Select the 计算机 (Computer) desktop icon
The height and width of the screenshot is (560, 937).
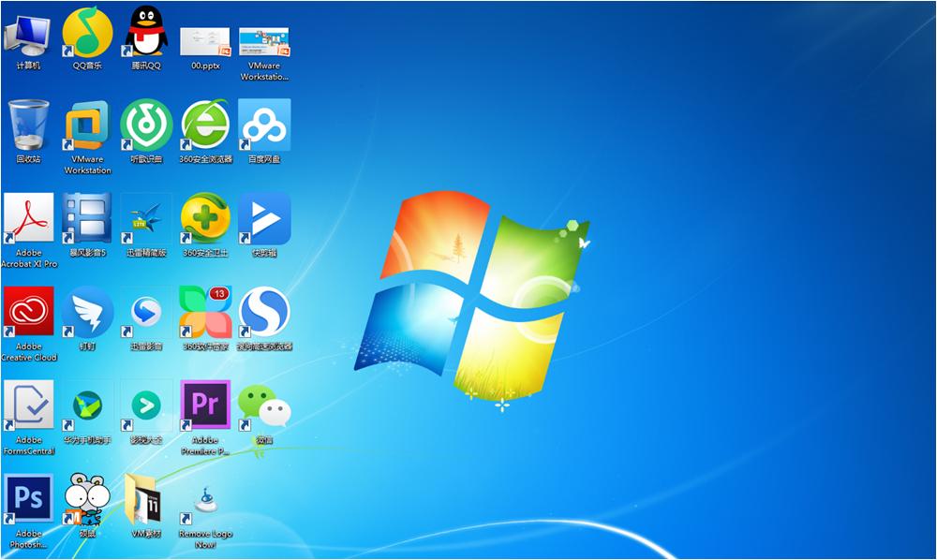27,35
